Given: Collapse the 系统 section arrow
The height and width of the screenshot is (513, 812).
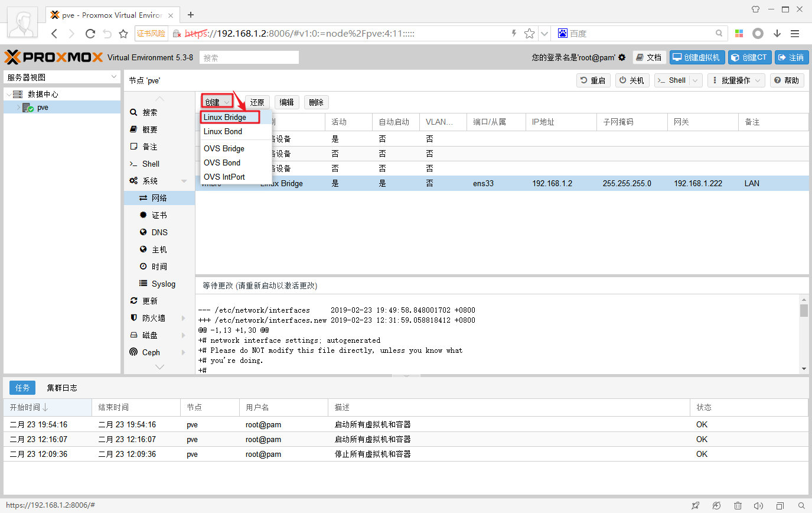Looking at the screenshot, I should point(184,181).
